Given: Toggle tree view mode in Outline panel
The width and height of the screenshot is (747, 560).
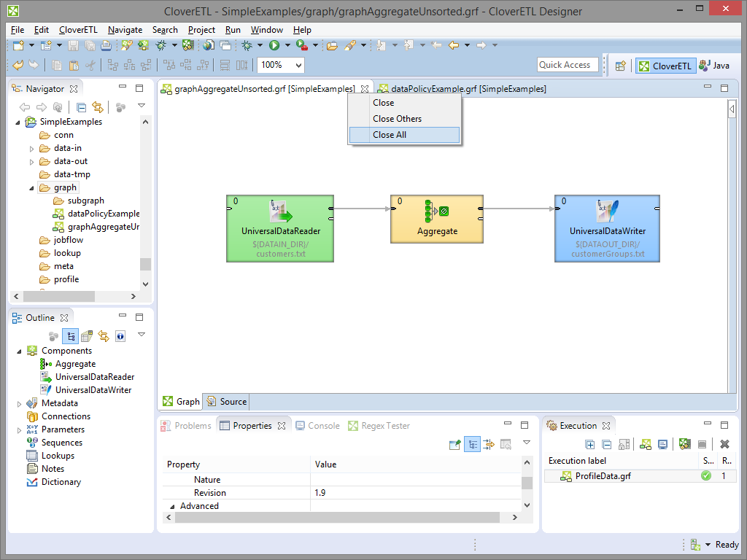Looking at the screenshot, I should pyautogui.click(x=71, y=336).
